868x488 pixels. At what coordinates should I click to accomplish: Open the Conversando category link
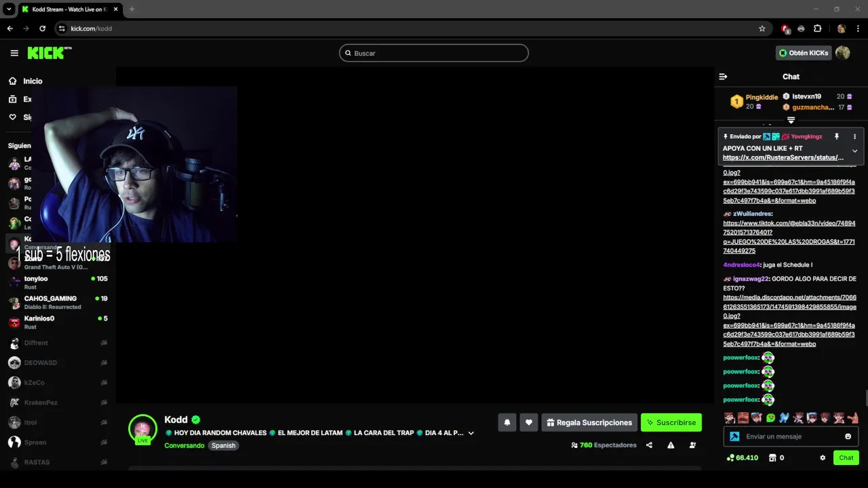click(184, 445)
